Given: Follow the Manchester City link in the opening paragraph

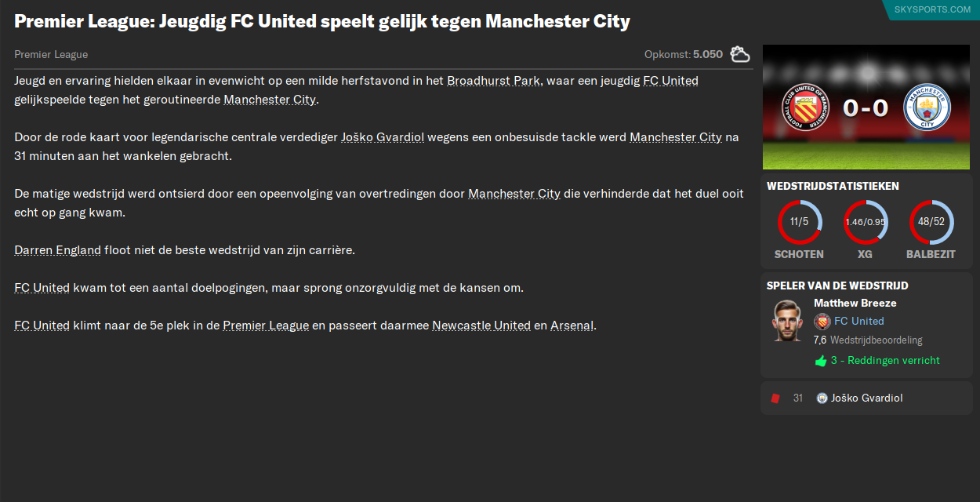Looking at the screenshot, I should pyautogui.click(x=270, y=99).
